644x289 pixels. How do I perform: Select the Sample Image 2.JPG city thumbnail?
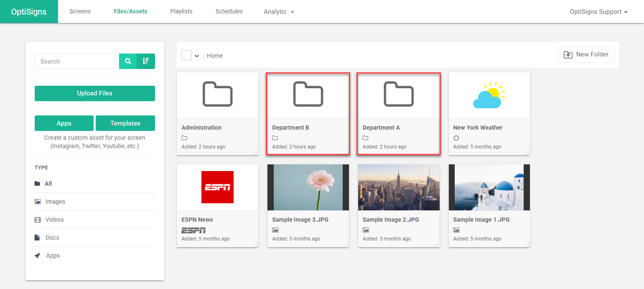399,187
